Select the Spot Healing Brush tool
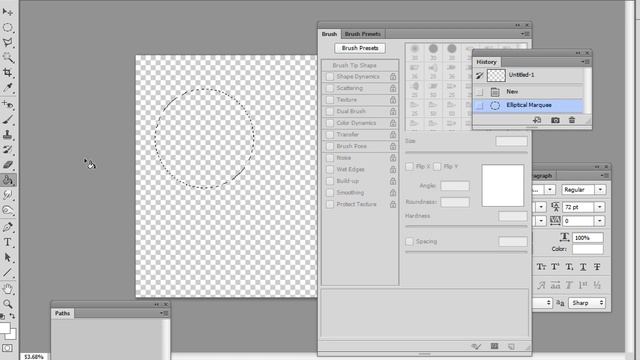This screenshot has height=360, width=640. tap(7, 104)
